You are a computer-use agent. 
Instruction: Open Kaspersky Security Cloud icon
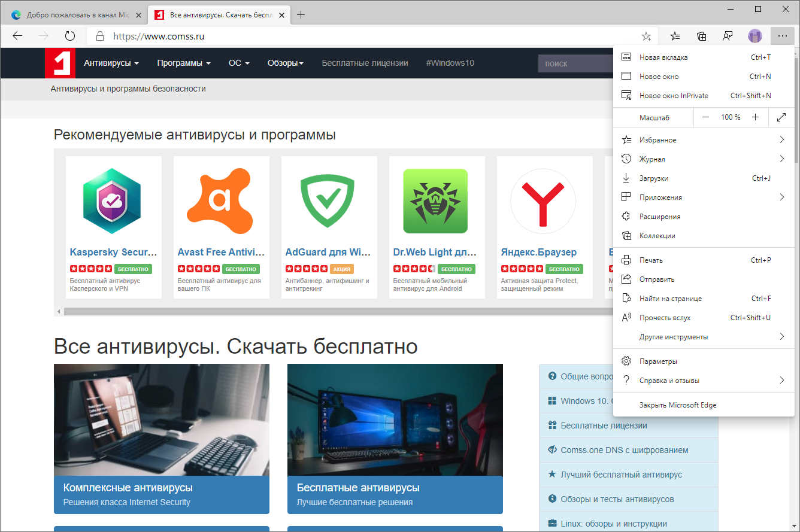tap(112, 201)
